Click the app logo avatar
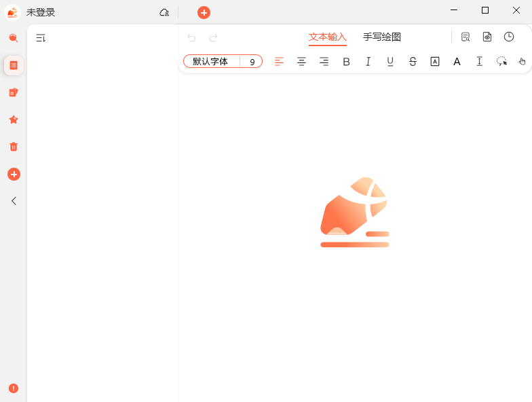The image size is (532, 402). pyautogui.click(x=12, y=12)
